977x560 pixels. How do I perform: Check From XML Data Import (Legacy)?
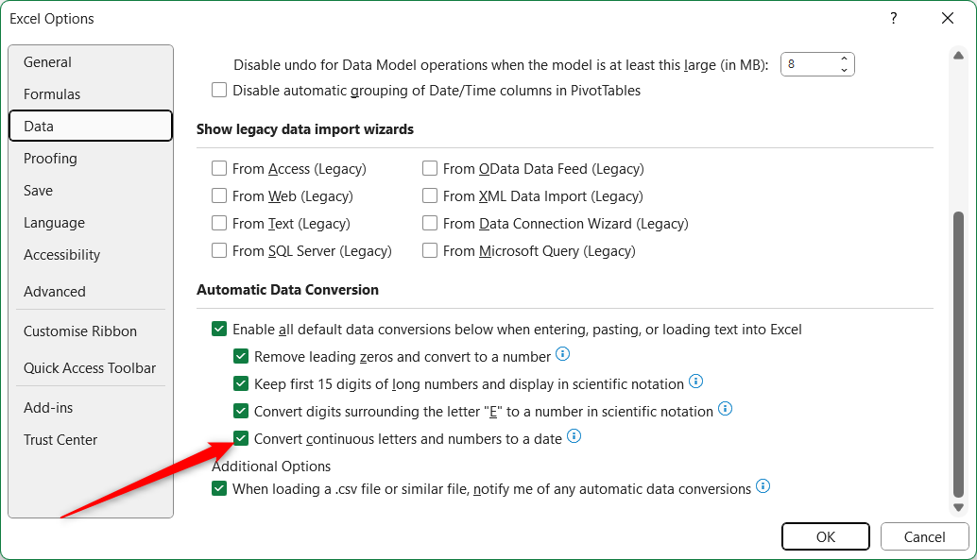click(430, 196)
